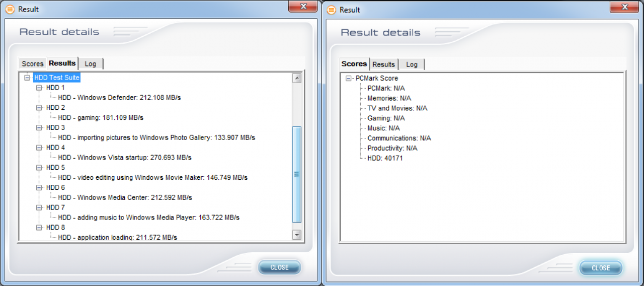
Task: Collapse the HDD 3 node
Action: pyautogui.click(x=39, y=127)
